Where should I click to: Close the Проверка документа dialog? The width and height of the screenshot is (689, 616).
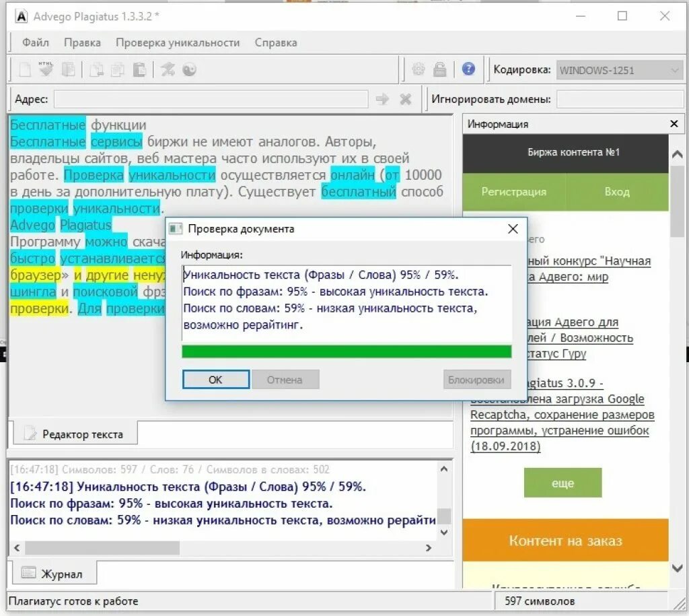[513, 229]
